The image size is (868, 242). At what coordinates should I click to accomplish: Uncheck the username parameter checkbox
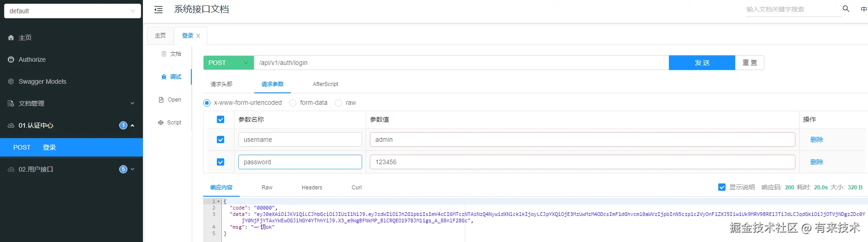click(x=221, y=140)
